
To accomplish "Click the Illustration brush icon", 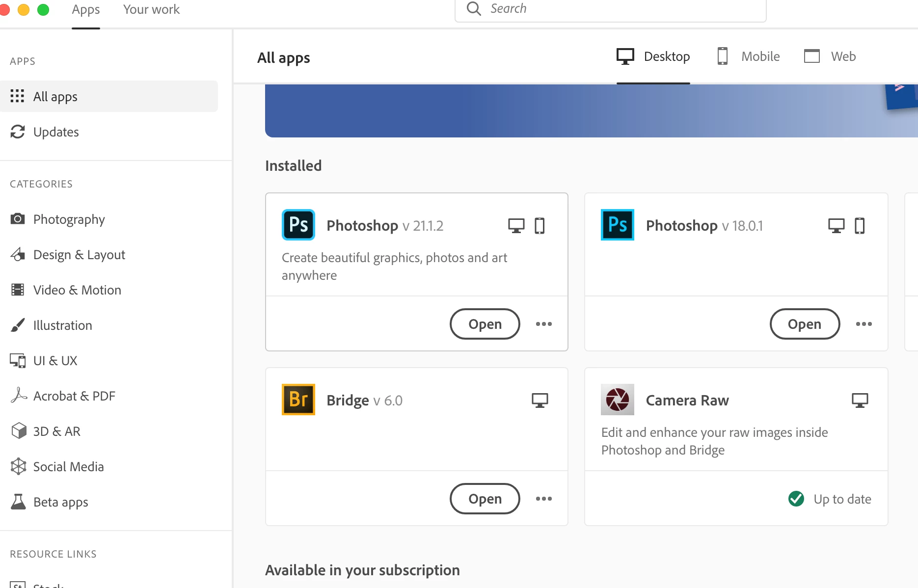I will click(x=18, y=325).
